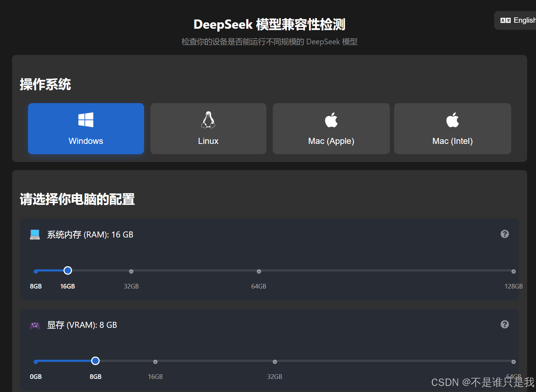Click the '请选择你电脑的配置' heading
536x392 pixels.
tap(77, 199)
